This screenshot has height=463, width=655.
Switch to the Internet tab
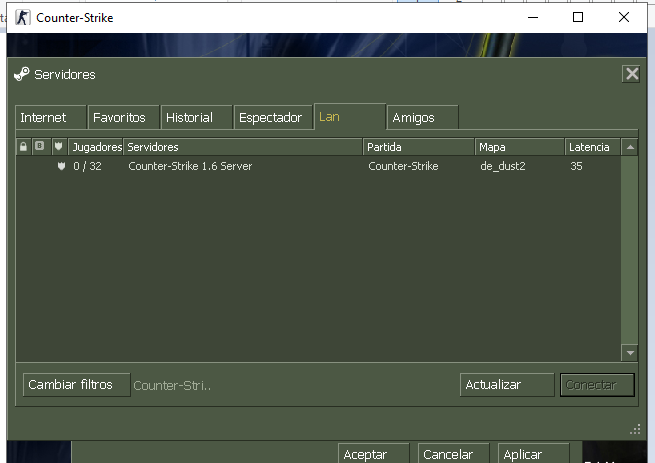click(x=51, y=117)
